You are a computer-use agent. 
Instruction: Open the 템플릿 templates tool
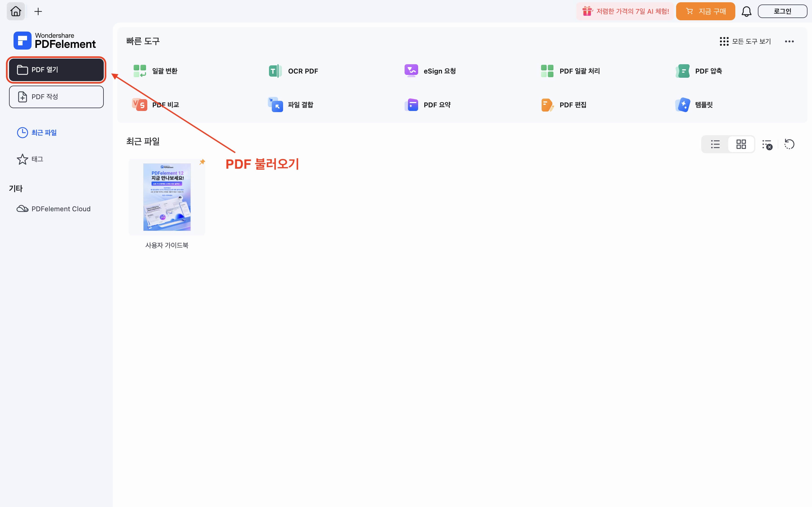pyautogui.click(x=694, y=105)
